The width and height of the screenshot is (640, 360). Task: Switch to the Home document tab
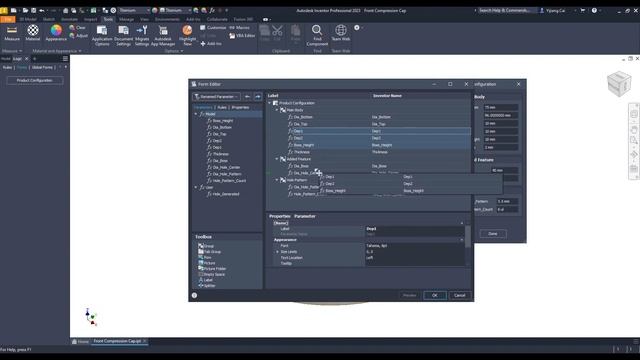80,341
